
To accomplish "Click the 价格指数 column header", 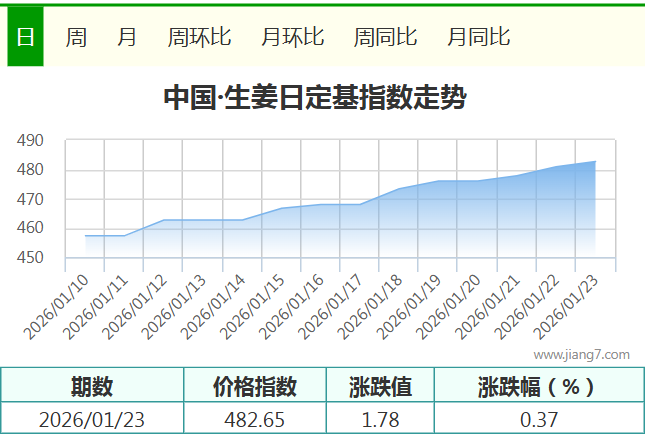I will coord(255,386).
